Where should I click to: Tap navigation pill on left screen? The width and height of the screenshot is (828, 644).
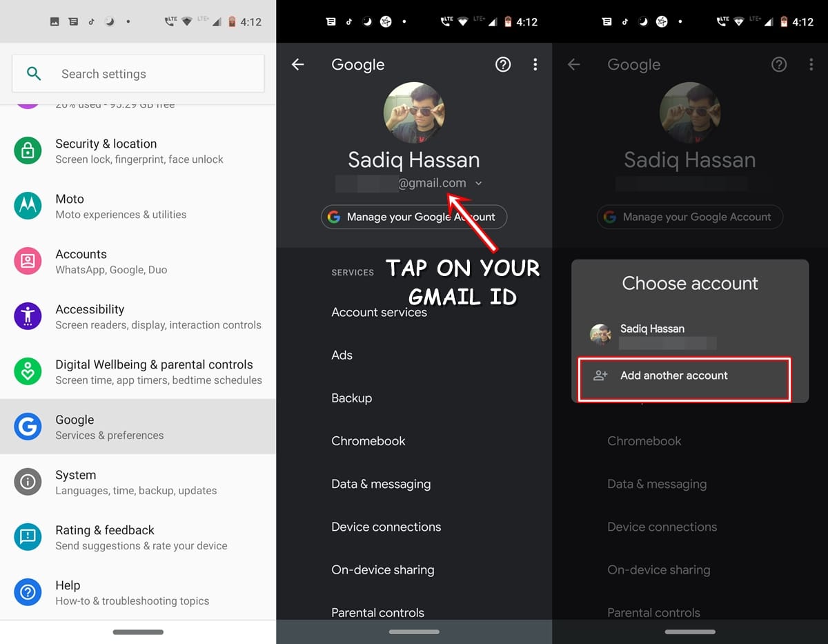138,632
